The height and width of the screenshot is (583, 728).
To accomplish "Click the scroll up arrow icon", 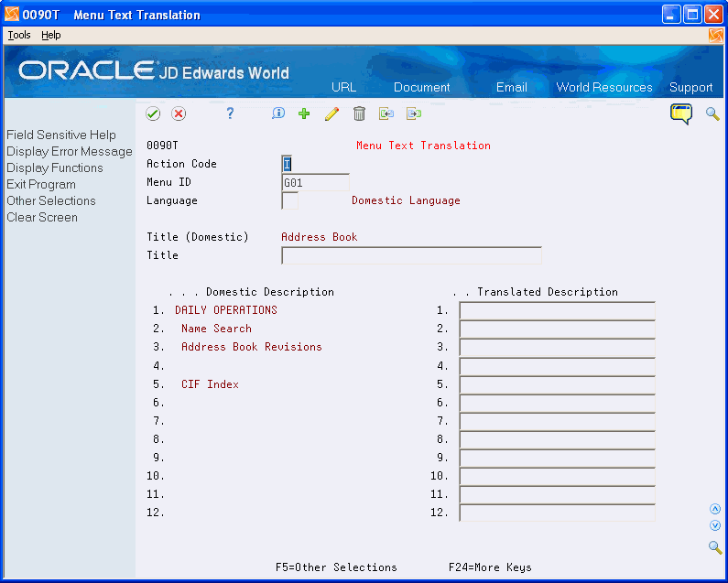I will point(715,509).
